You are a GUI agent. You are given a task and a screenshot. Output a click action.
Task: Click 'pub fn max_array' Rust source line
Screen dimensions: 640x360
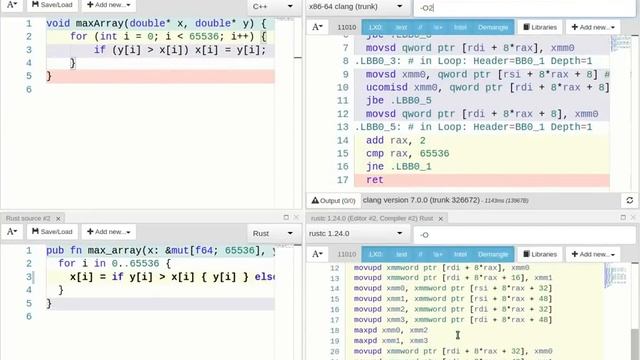pos(160,250)
